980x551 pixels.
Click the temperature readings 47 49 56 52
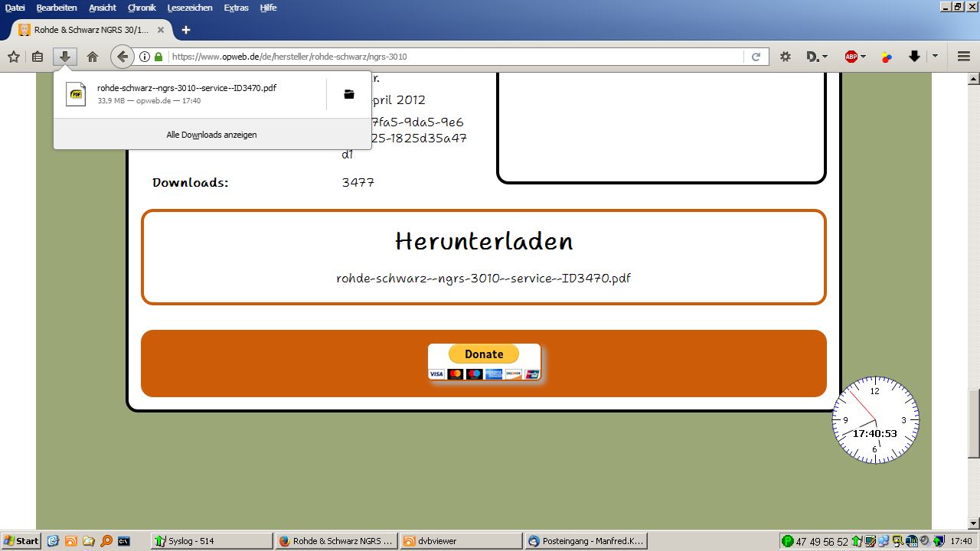click(822, 542)
